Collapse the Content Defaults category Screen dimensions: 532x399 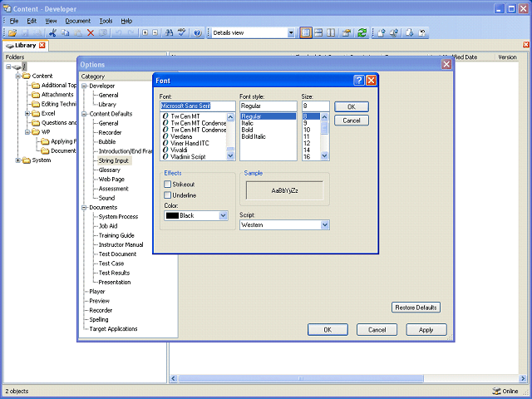tap(84, 114)
